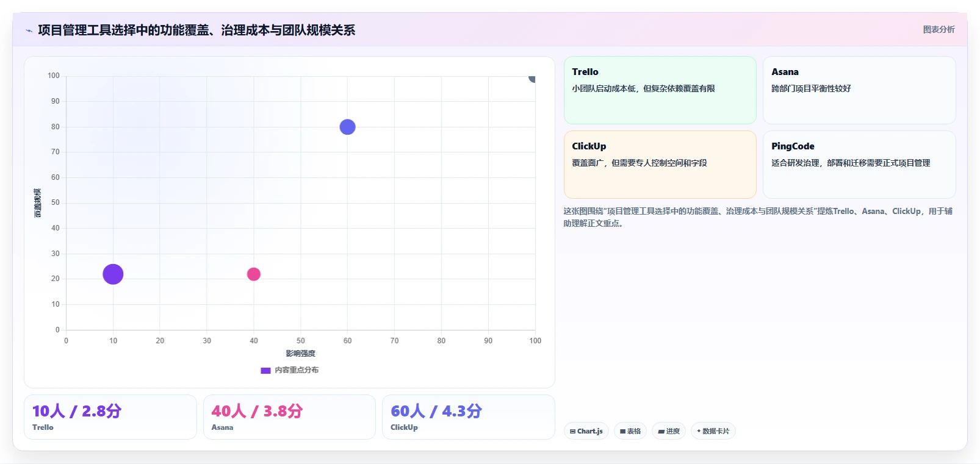The height and width of the screenshot is (464, 980).
Task: Click the 影响强度 x-axis label
Action: (301, 354)
